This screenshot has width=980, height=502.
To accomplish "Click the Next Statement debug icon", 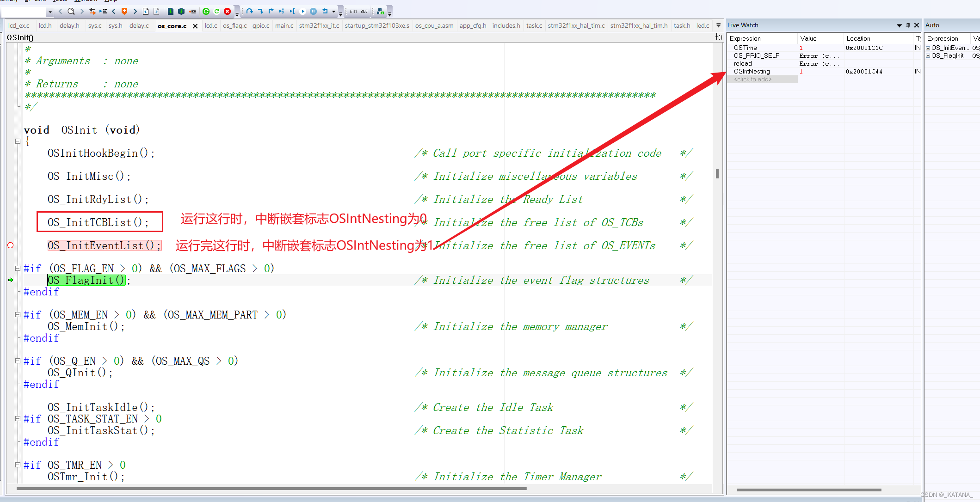I will coord(282,11).
